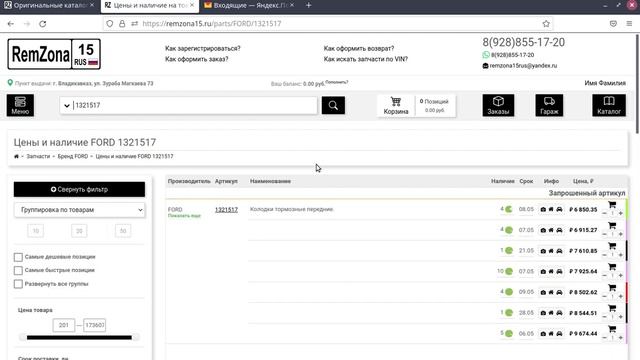640x360 pixels.
Task: Open the Гараж garage section
Action: click(549, 105)
